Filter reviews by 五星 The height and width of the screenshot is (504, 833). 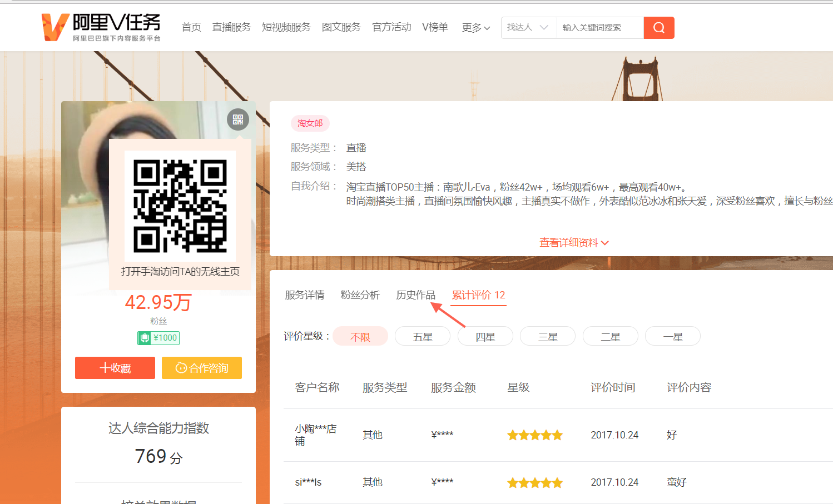pyautogui.click(x=423, y=336)
